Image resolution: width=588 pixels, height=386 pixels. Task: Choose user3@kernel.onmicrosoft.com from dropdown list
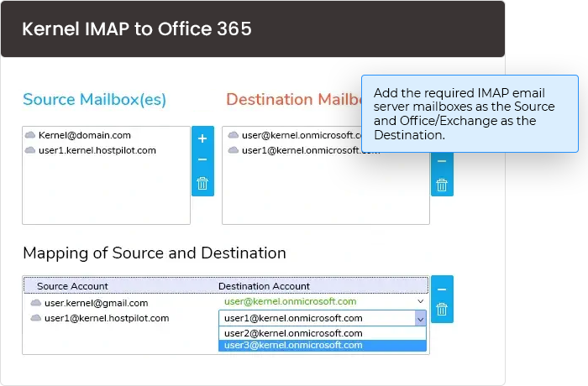click(x=323, y=345)
